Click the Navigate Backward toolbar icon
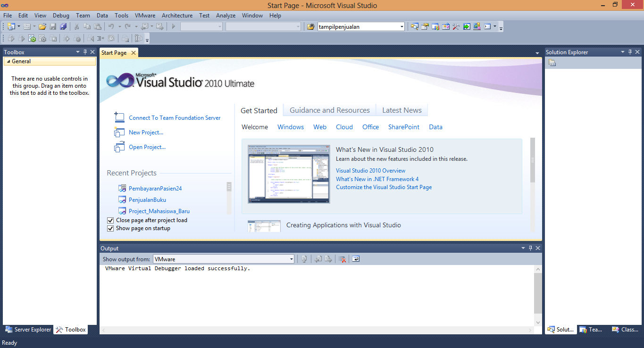Screen dimensions: 644x348 tap(144, 26)
